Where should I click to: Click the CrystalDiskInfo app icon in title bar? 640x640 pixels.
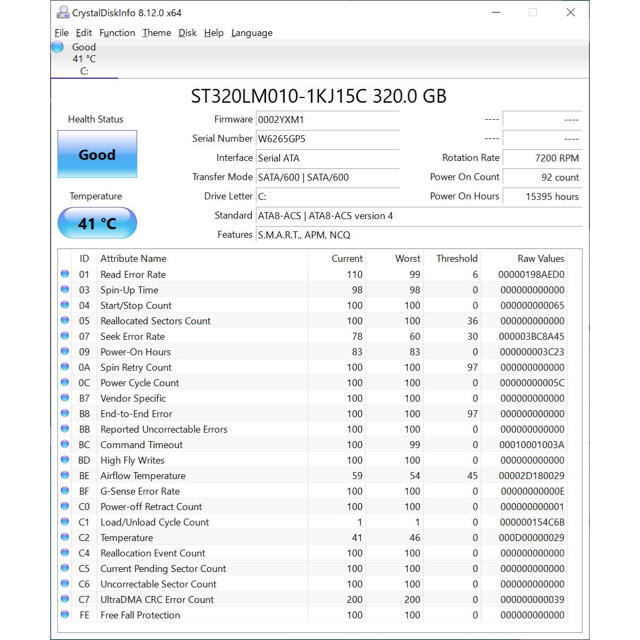[x=62, y=13]
